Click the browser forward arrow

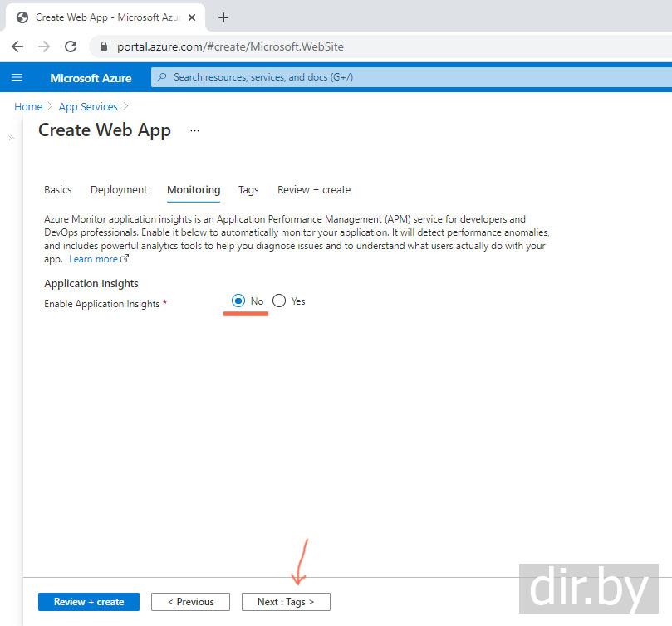[44, 46]
